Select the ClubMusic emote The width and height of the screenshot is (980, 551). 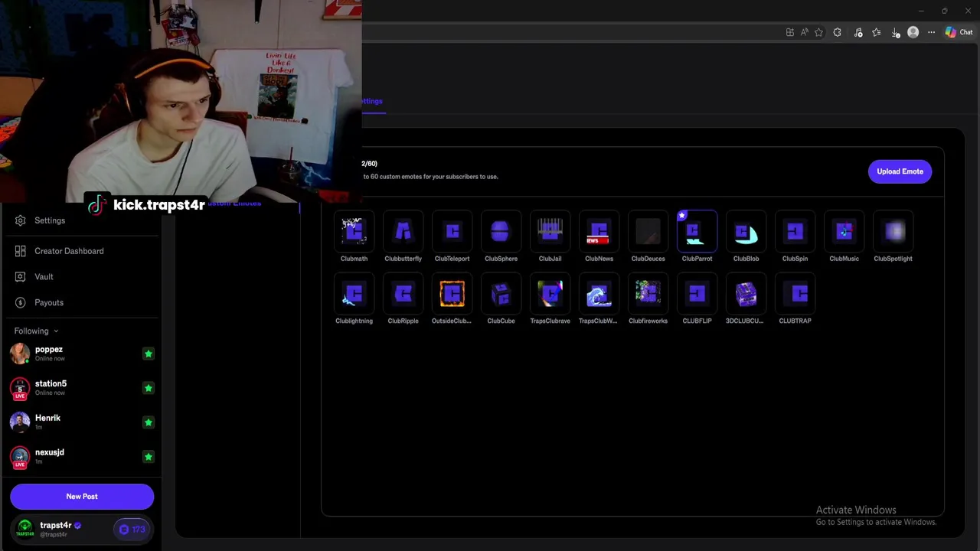[x=844, y=232]
